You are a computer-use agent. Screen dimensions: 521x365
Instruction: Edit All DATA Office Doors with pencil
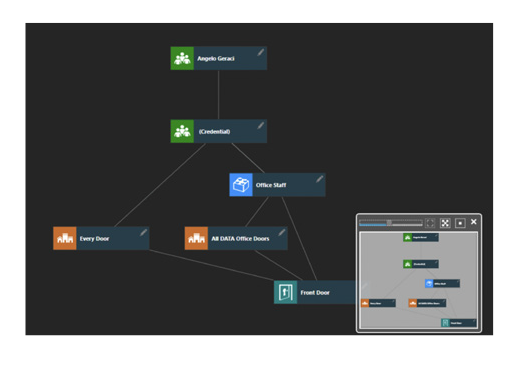tap(282, 232)
